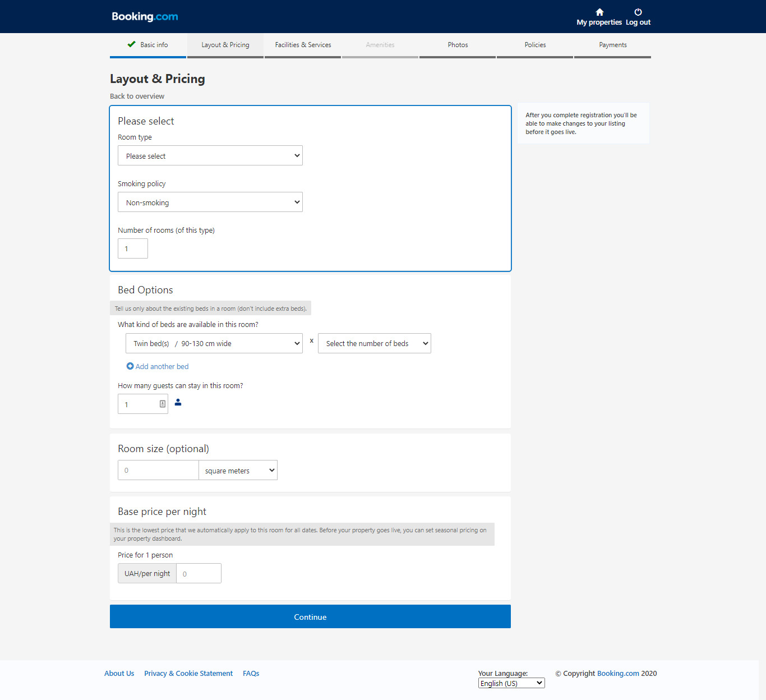Click Back to overview

click(x=137, y=96)
